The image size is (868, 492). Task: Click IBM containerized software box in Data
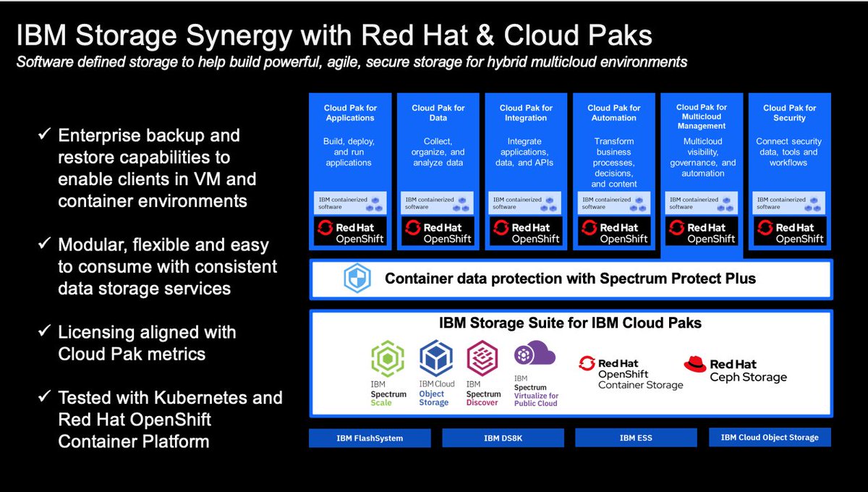tap(438, 203)
